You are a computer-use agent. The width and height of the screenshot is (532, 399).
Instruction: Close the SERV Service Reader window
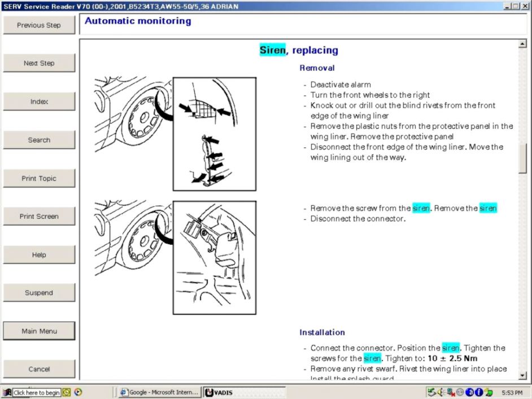[525, 6]
